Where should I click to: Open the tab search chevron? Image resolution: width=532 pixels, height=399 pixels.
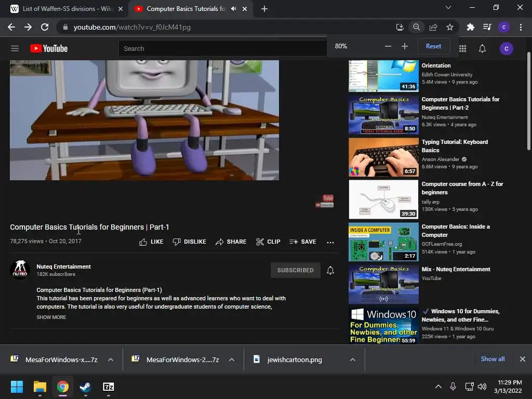[x=448, y=7]
